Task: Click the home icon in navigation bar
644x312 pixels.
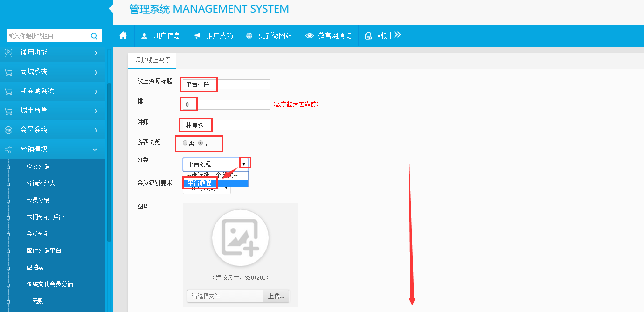Action: pos(123,35)
